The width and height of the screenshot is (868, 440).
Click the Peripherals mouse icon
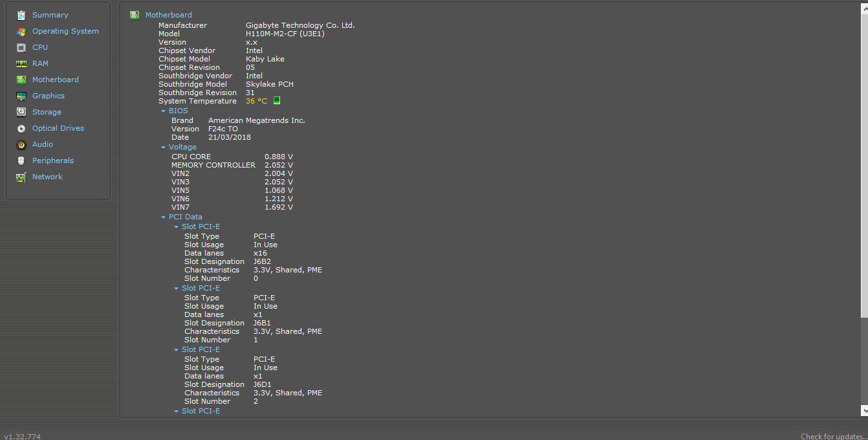click(x=21, y=160)
